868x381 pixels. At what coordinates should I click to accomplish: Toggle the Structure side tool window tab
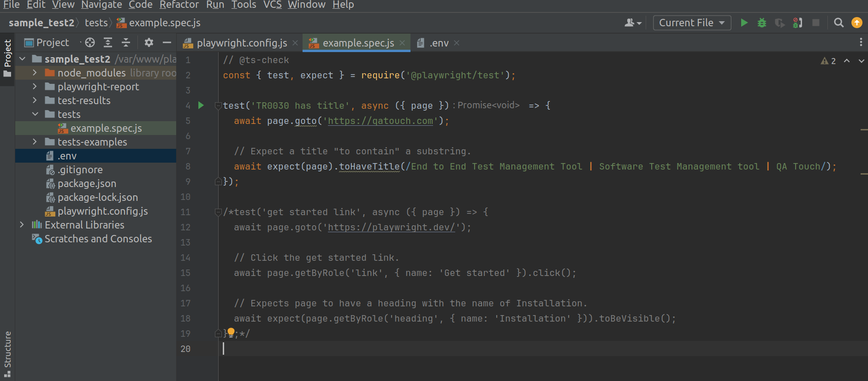pos(7,354)
